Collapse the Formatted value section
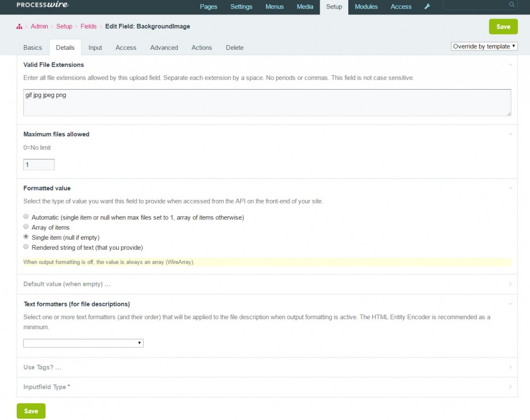The image size is (530, 420). click(510, 188)
